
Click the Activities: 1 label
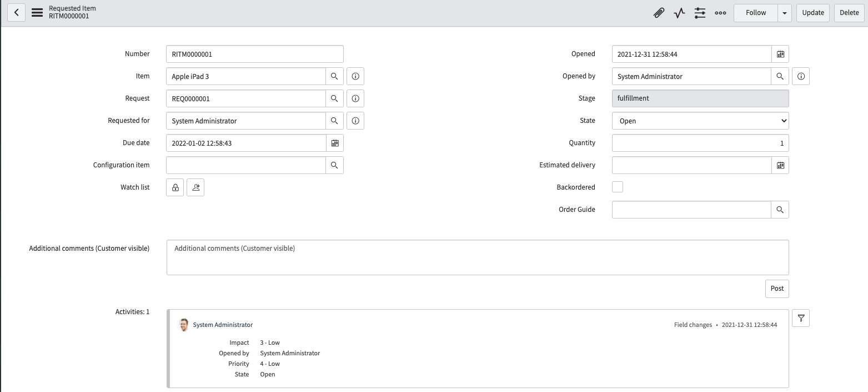(x=132, y=312)
